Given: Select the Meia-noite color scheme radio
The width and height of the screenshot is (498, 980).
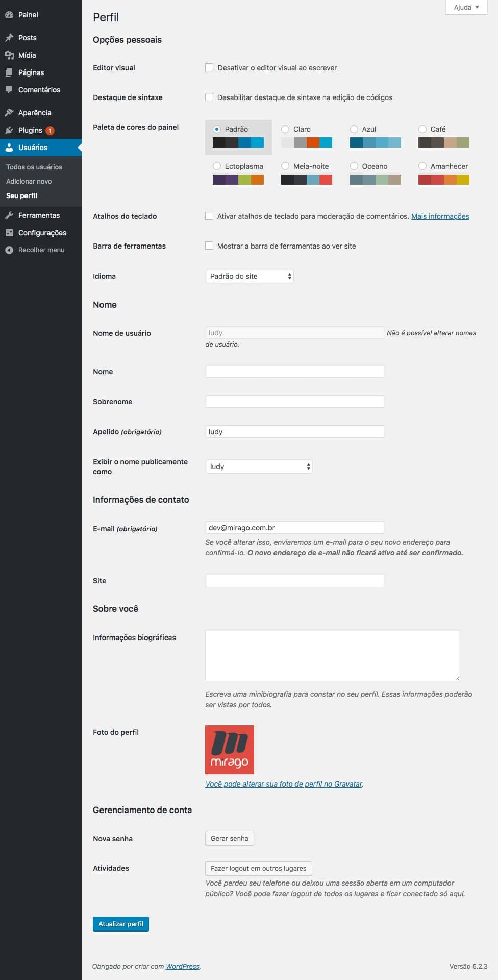Looking at the screenshot, I should 285,166.
